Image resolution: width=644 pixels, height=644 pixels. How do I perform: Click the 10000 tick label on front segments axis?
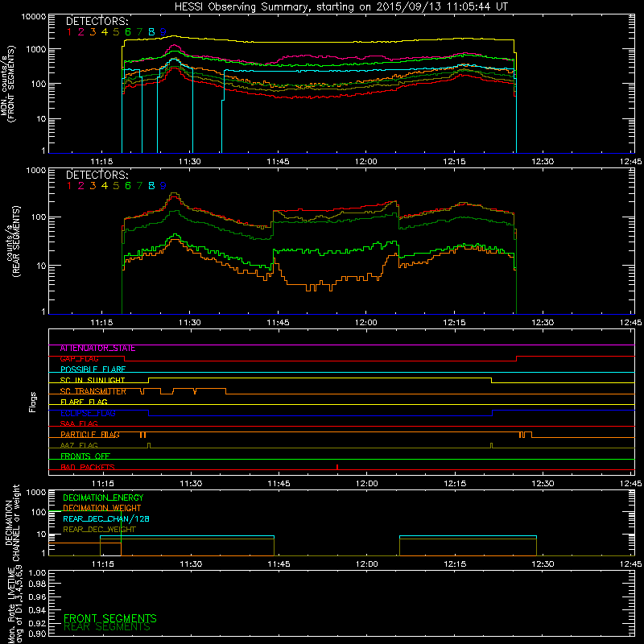[34, 17]
